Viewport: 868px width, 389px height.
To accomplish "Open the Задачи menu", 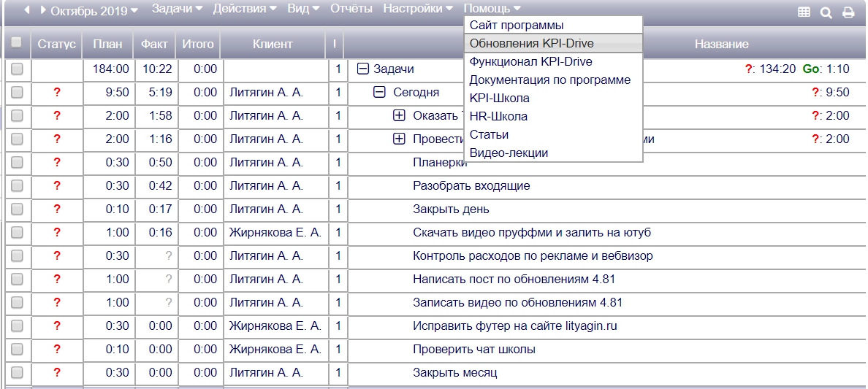I will tap(177, 9).
